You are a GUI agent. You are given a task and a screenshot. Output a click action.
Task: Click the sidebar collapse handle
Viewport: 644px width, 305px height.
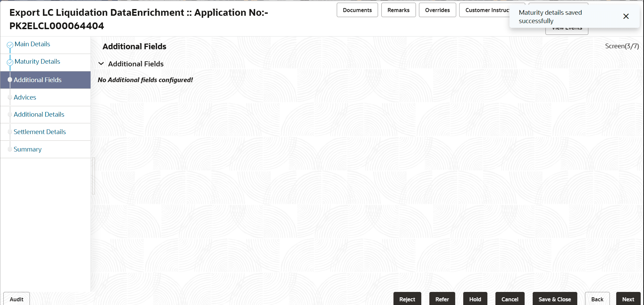coord(94,176)
